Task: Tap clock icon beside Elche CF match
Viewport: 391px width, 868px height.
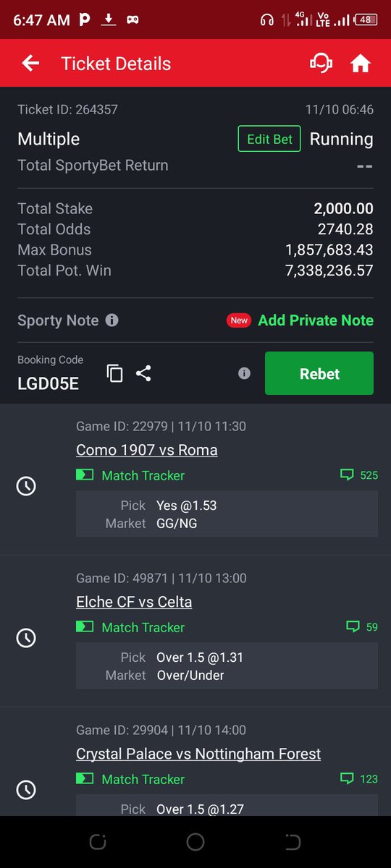Action: (26, 638)
